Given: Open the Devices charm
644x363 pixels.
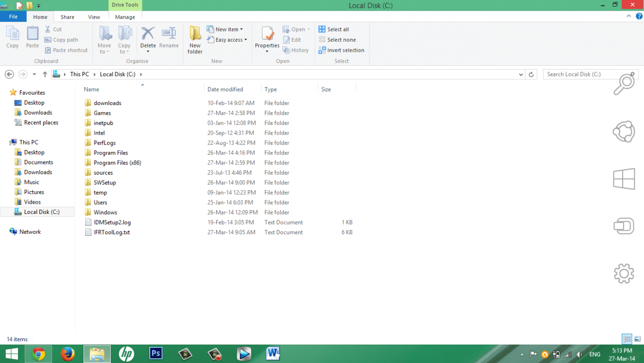Looking at the screenshot, I should (624, 226).
